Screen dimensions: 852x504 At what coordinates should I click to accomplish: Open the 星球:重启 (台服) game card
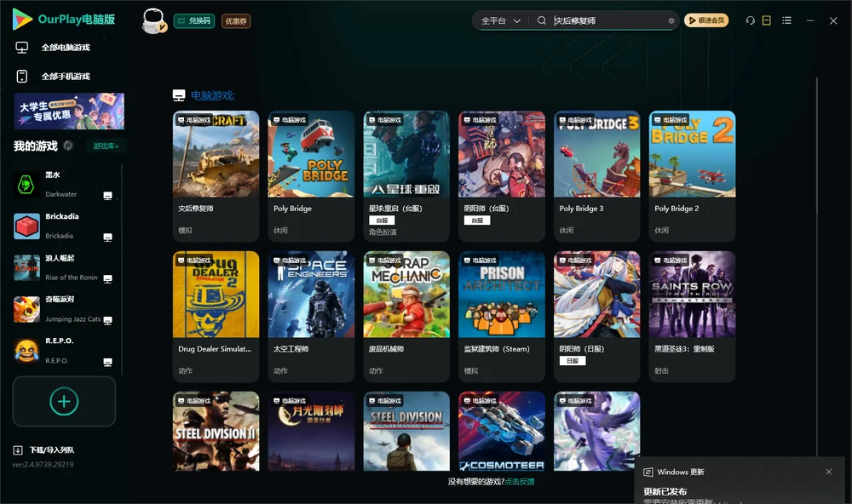[x=406, y=176]
